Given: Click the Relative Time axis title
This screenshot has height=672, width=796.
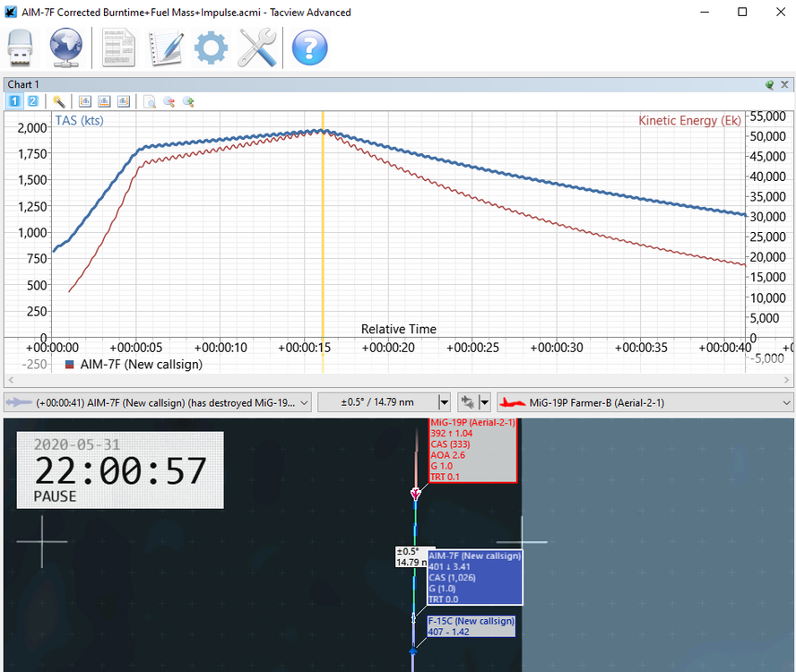Looking at the screenshot, I should (x=399, y=329).
